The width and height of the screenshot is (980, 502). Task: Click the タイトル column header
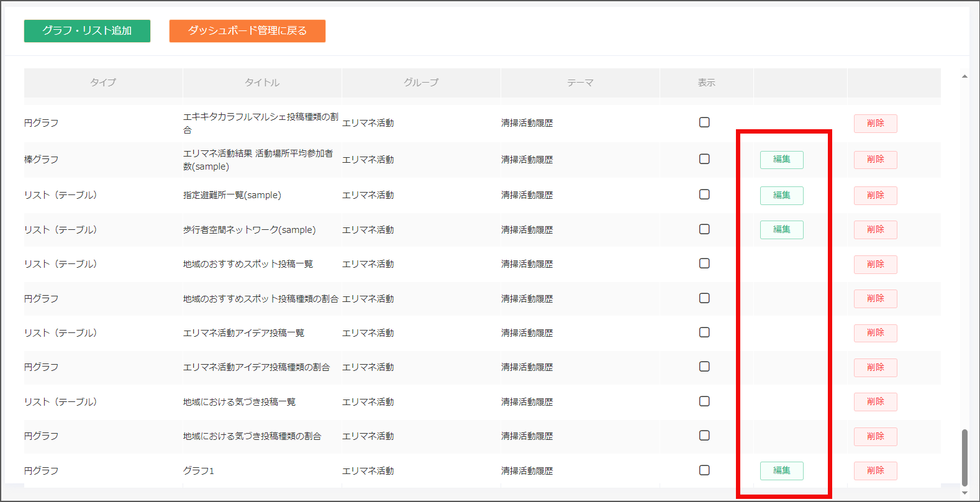(x=262, y=83)
